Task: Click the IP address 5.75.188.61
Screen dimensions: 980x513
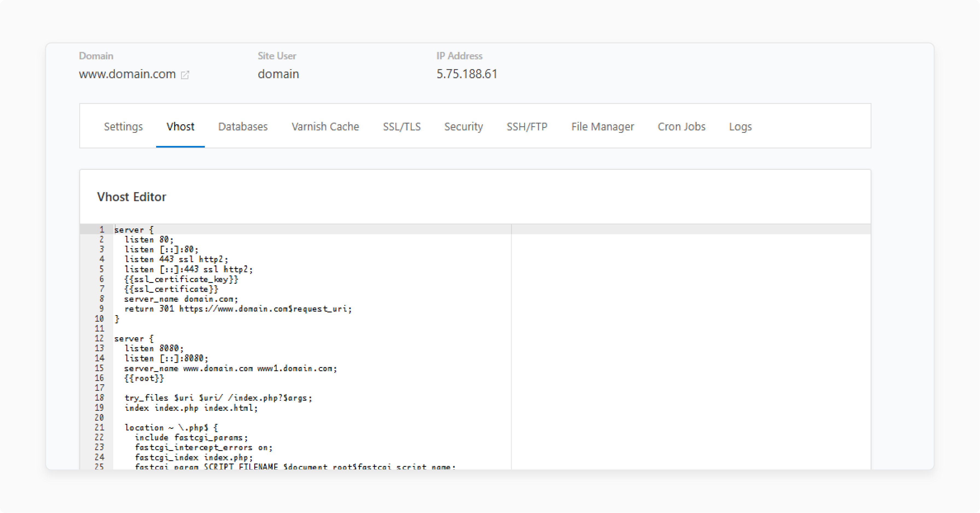Action: click(x=467, y=74)
